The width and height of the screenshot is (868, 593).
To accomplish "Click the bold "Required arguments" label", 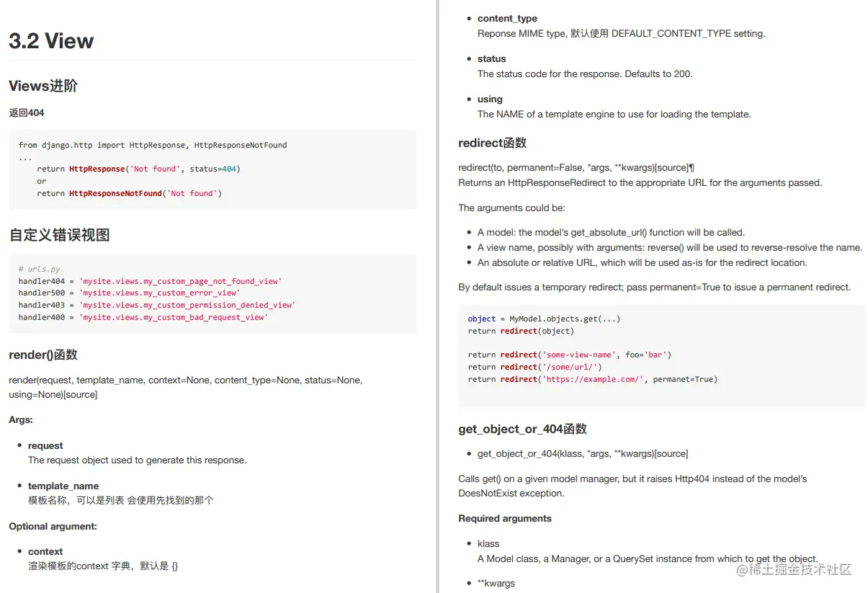I will click(x=505, y=518).
